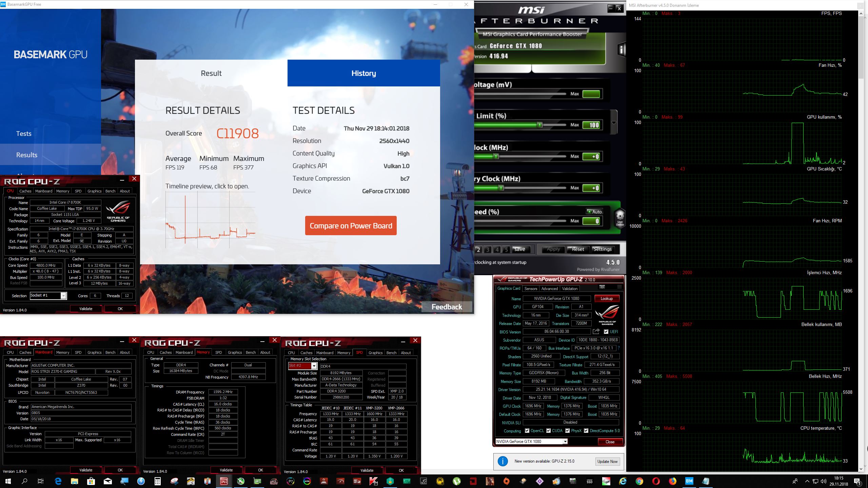
Task: Click the Bus Interface question mark icon
Action: coord(619,348)
